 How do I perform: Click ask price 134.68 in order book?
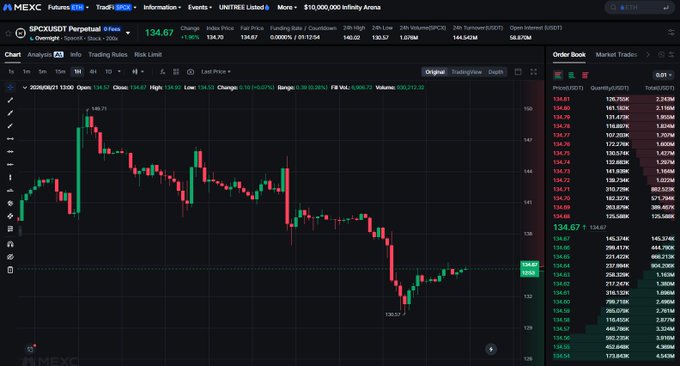click(561, 216)
